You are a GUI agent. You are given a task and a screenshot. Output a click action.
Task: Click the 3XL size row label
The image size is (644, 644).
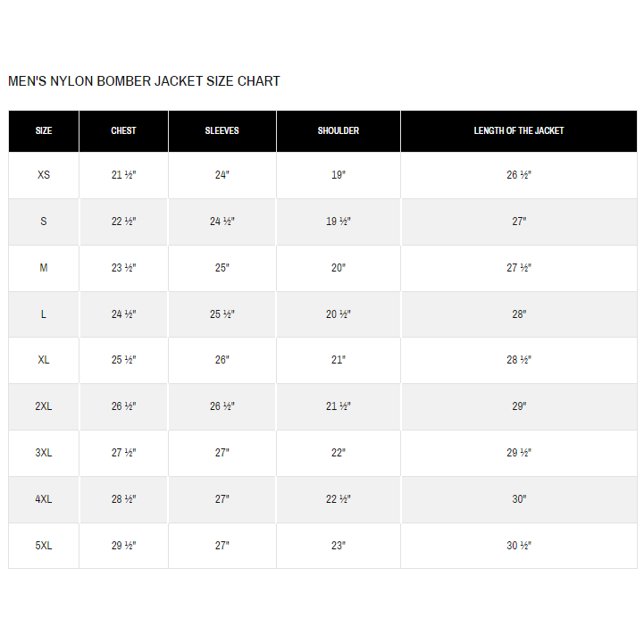pos(44,453)
